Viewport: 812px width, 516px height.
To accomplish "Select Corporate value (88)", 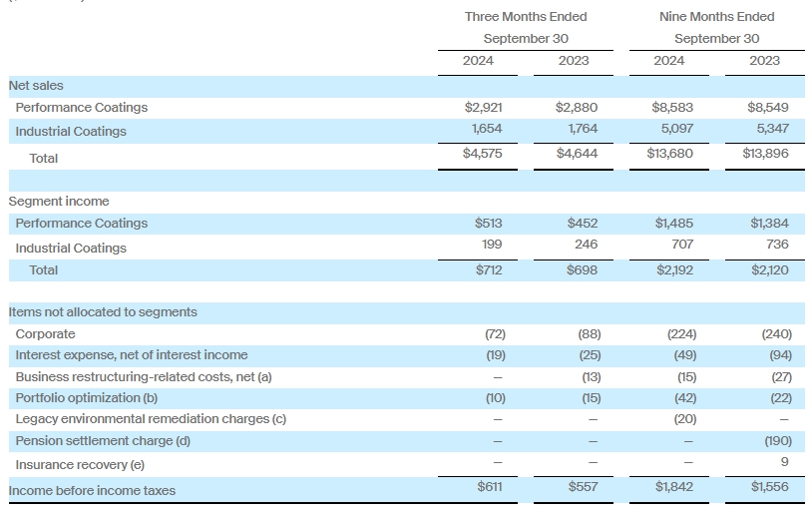I will 590,334.
